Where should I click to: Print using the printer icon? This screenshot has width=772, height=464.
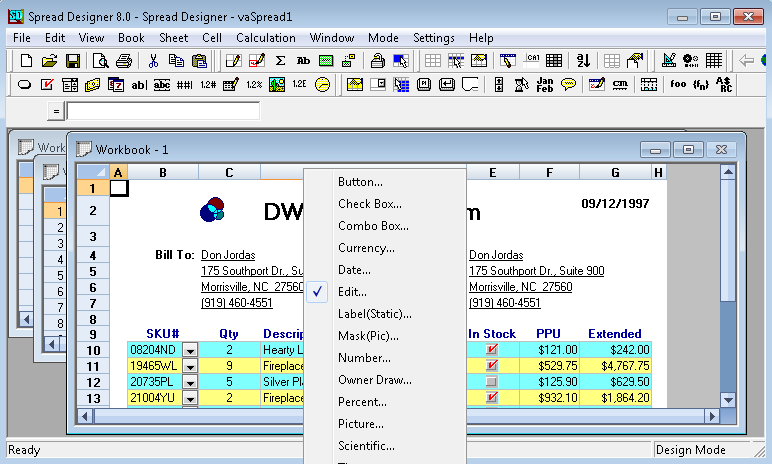pyautogui.click(x=124, y=61)
